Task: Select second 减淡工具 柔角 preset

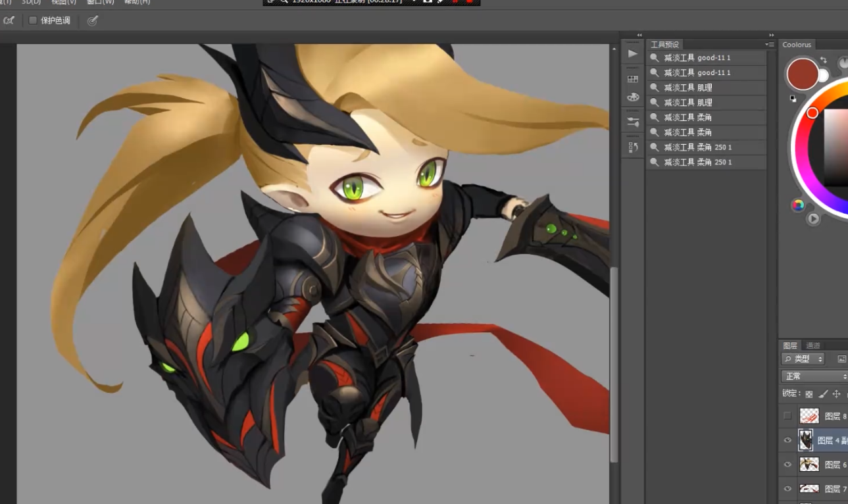Action: point(706,132)
